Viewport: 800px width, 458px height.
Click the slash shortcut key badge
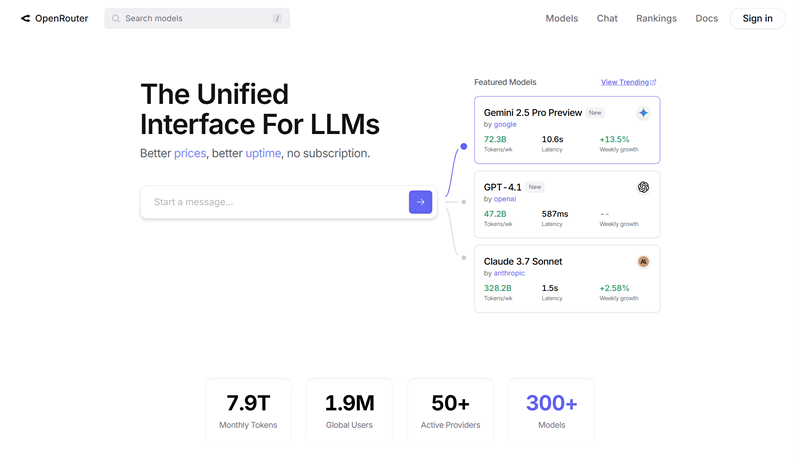point(277,18)
